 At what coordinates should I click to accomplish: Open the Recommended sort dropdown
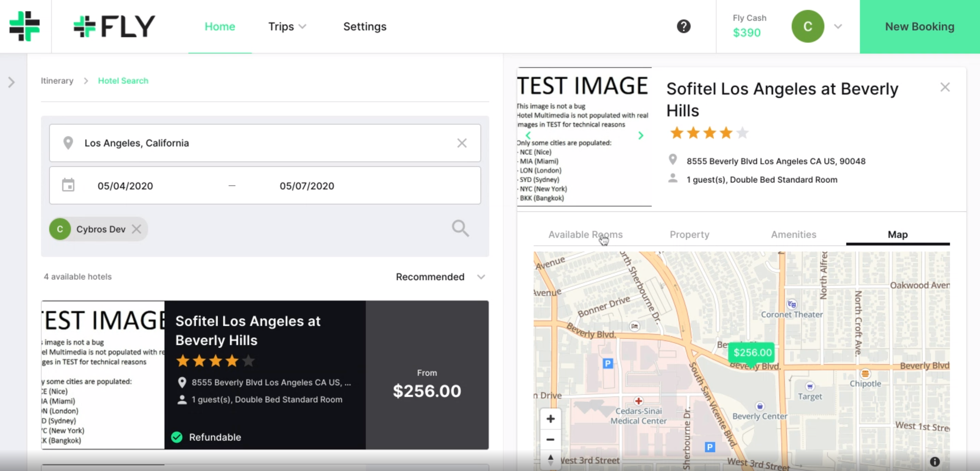pyautogui.click(x=440, y=276)
